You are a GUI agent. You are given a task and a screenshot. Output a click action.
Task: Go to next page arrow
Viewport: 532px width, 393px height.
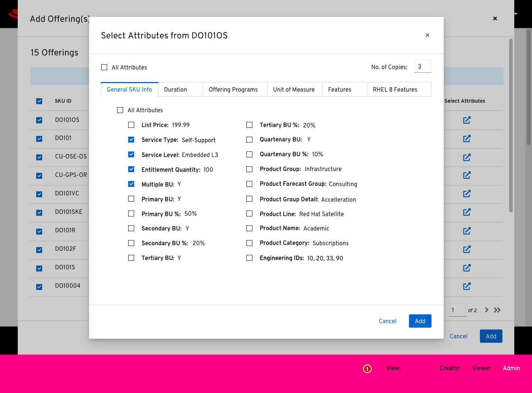[487, 310]
